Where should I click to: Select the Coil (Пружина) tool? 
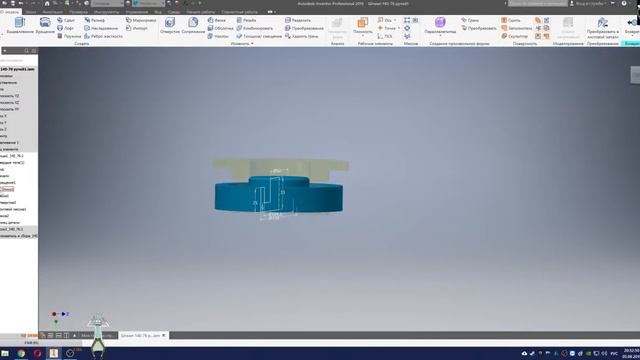click(69, 36)
